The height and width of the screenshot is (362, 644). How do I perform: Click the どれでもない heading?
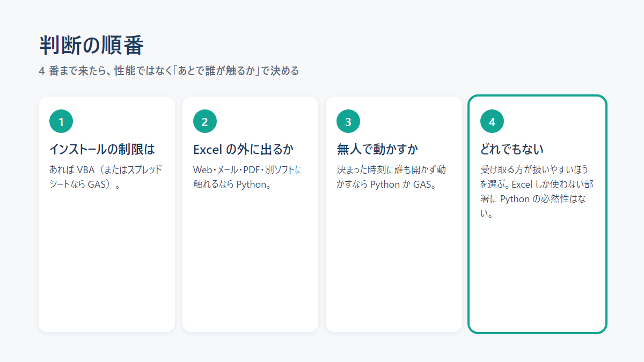coord(512,149)
